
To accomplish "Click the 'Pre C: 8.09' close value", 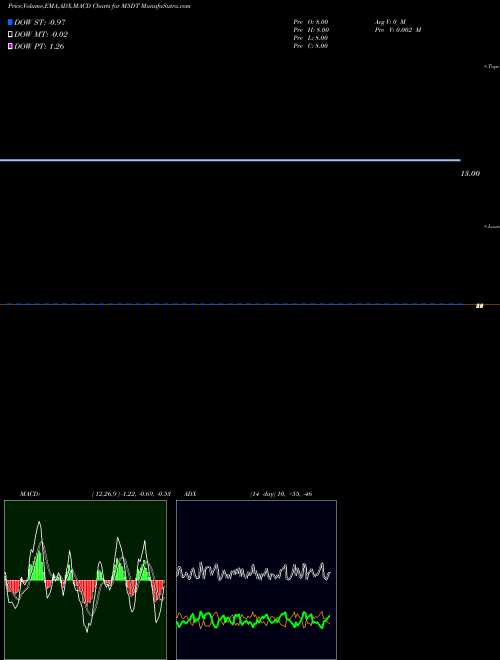I will pos(311,46).
